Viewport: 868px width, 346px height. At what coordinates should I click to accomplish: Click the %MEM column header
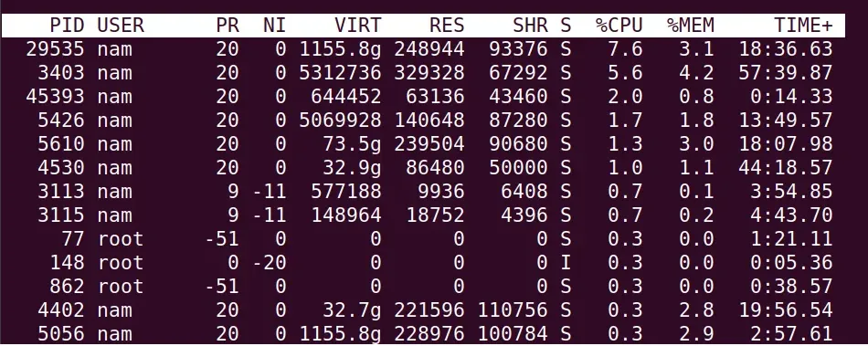[691, 26]
